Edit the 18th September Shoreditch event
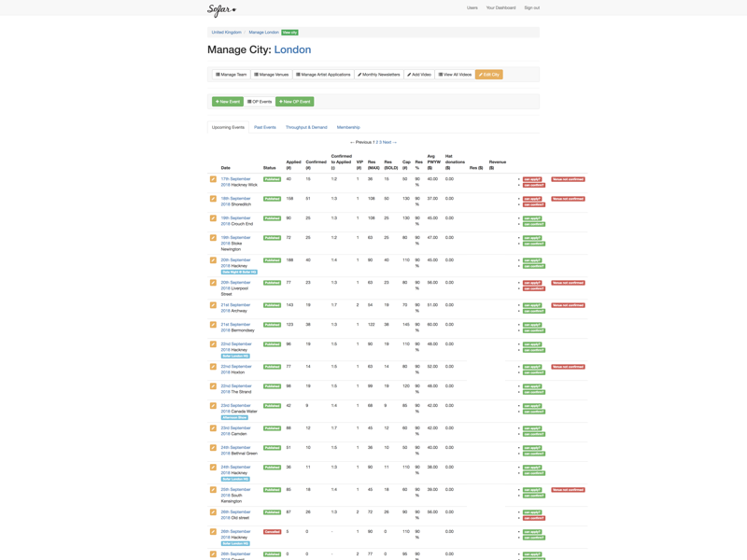This screenshot has height=560, width=747. point(213,199)
